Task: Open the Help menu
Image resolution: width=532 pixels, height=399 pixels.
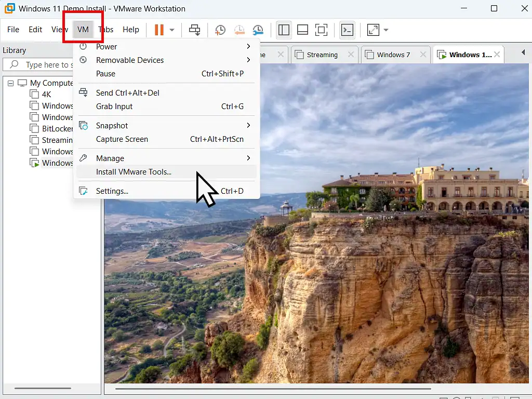Action: click(x=130, y=30)
